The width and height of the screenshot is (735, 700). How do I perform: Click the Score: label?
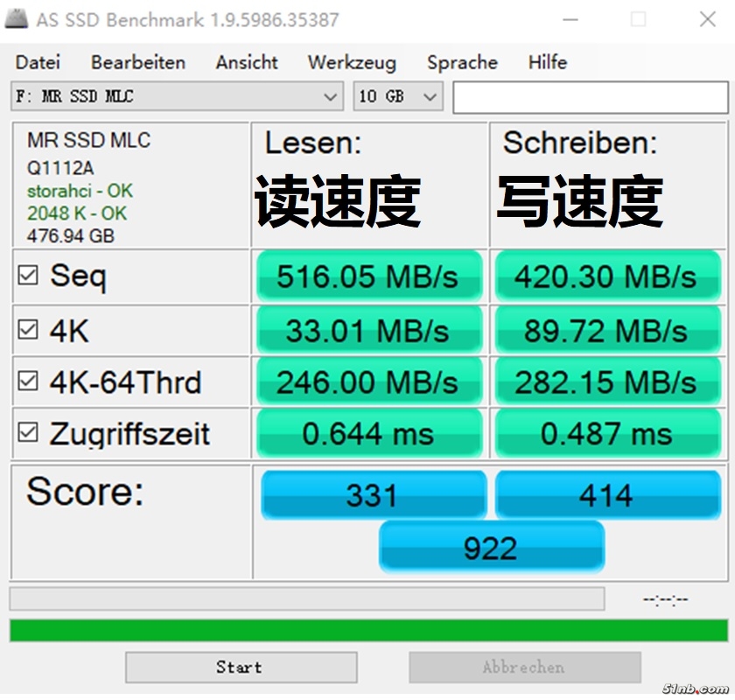(85, 492)
